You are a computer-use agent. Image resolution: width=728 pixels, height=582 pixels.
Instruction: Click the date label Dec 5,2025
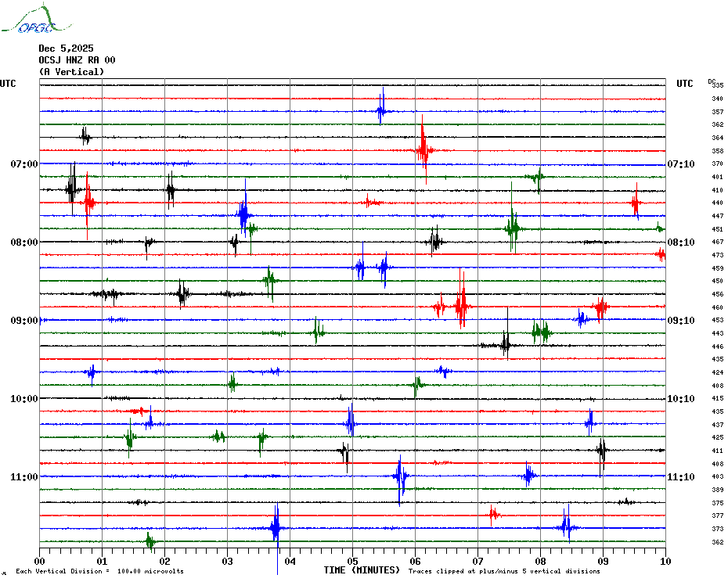point(66,48)
